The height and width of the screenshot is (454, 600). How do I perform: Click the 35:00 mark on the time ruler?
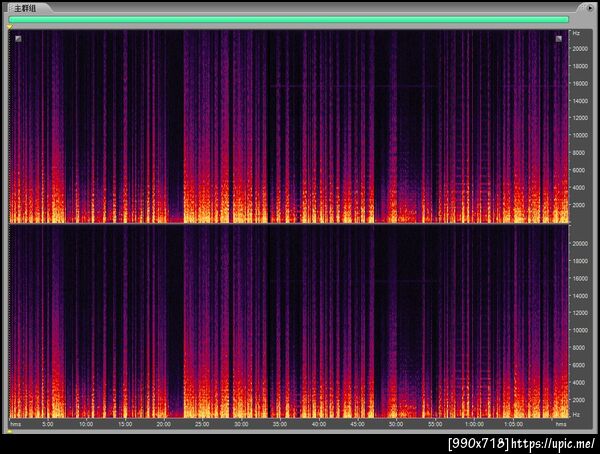point(280,424)
